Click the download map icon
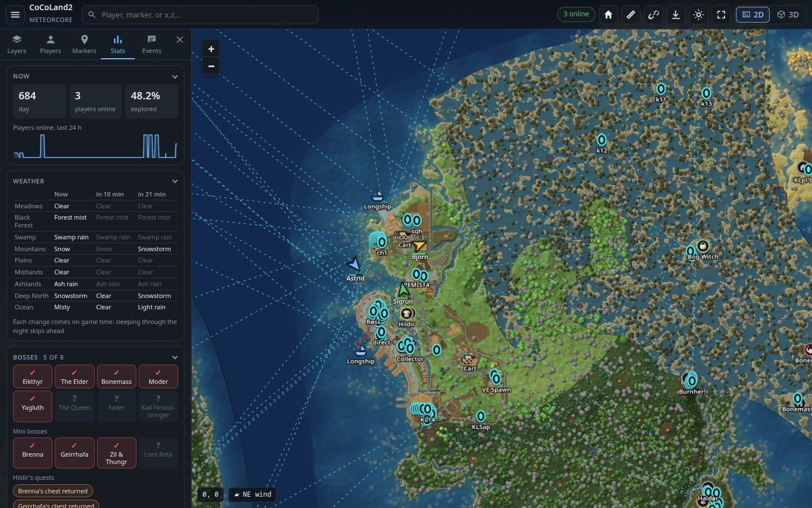This screenshot has width=812, height=508. [x=676, y=15]
